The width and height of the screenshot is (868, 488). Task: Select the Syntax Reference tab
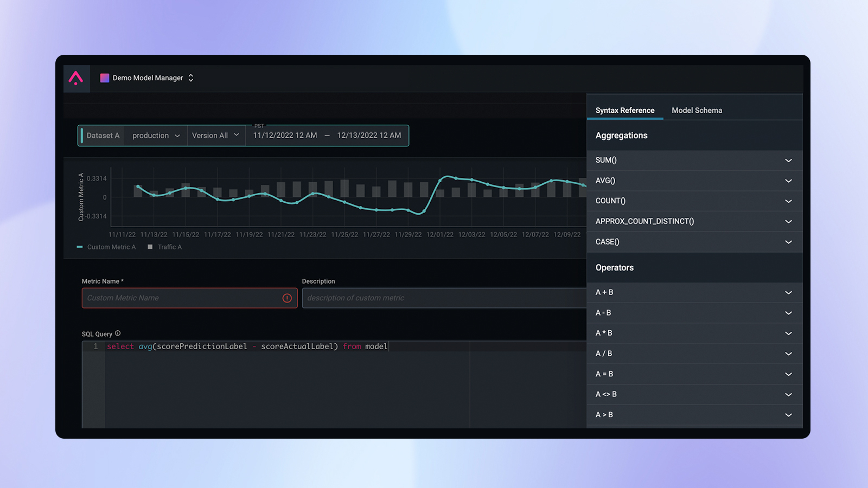tap(625, 110)
